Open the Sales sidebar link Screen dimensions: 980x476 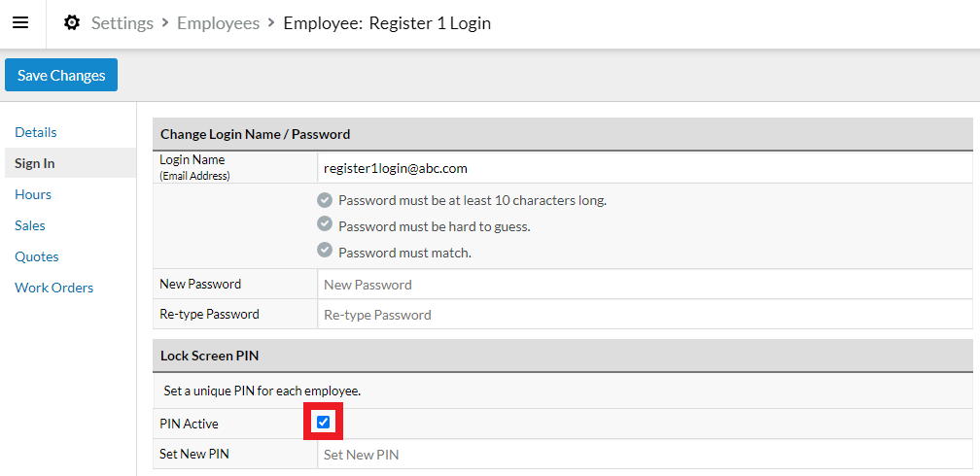30,225
